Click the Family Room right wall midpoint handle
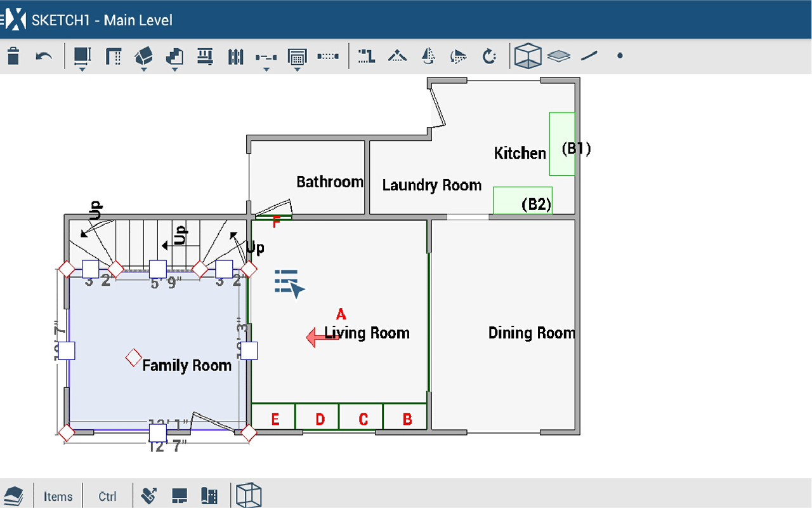 coord(249,351)
